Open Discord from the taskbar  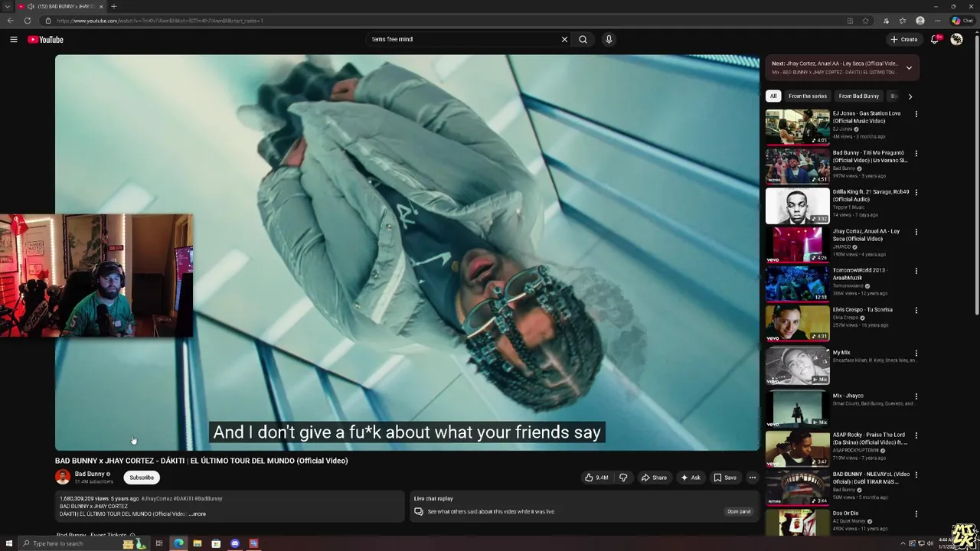coord(235,543)
